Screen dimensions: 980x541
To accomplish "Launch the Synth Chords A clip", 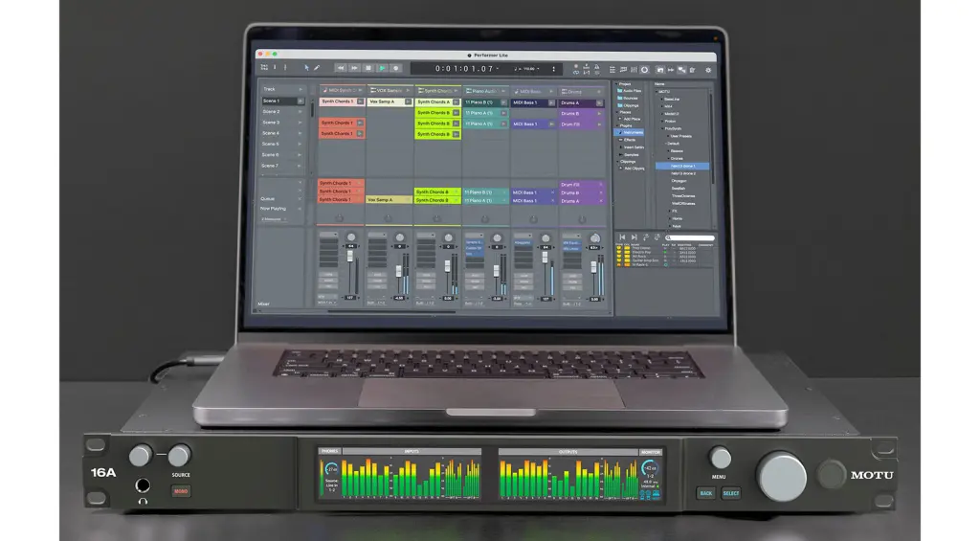I will point(434,101).
